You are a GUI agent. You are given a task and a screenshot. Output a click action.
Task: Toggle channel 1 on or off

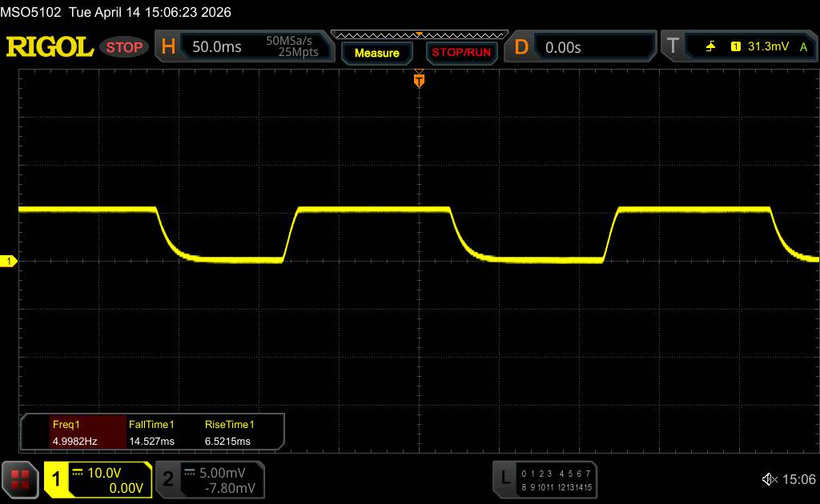[58, 479]
